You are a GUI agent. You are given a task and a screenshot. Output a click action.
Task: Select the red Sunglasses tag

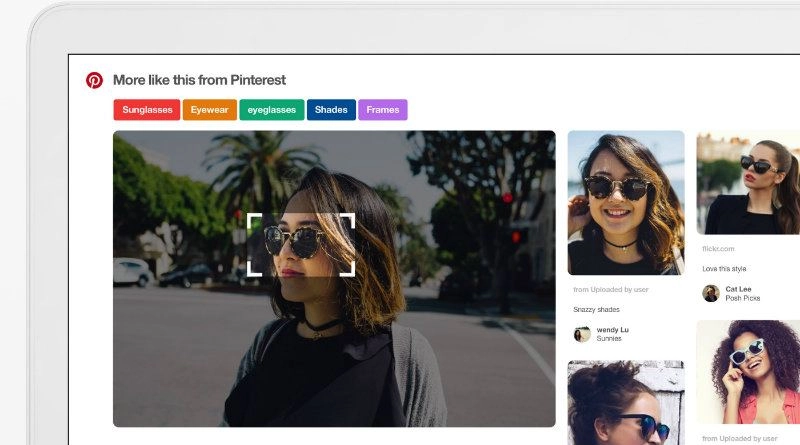pyautogui.click(x=147, y=110)
